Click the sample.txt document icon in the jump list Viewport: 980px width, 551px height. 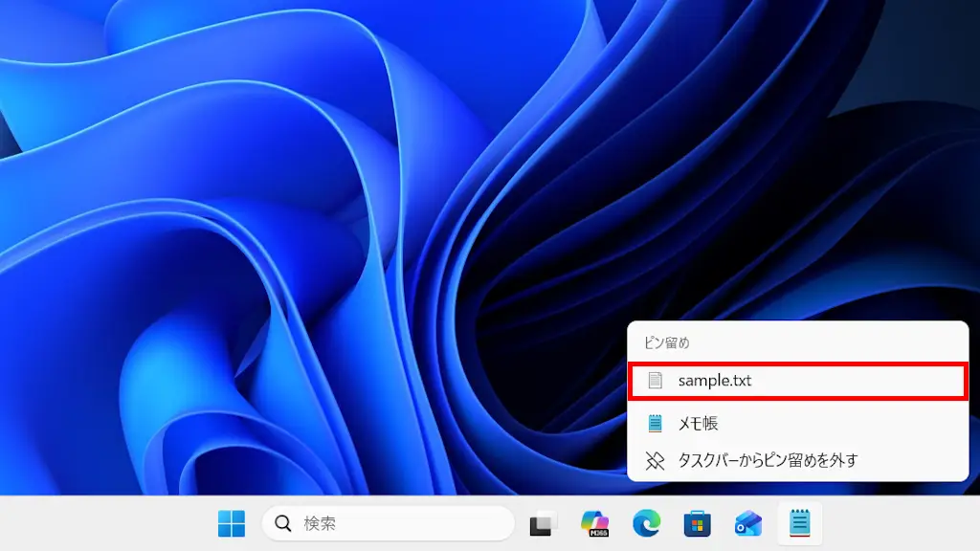655,381
